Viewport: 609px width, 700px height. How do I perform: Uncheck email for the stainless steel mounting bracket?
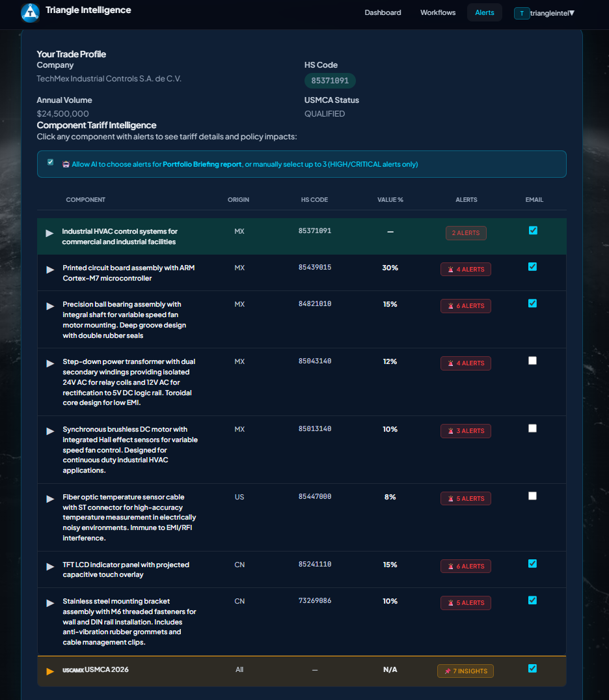(532, 600)
